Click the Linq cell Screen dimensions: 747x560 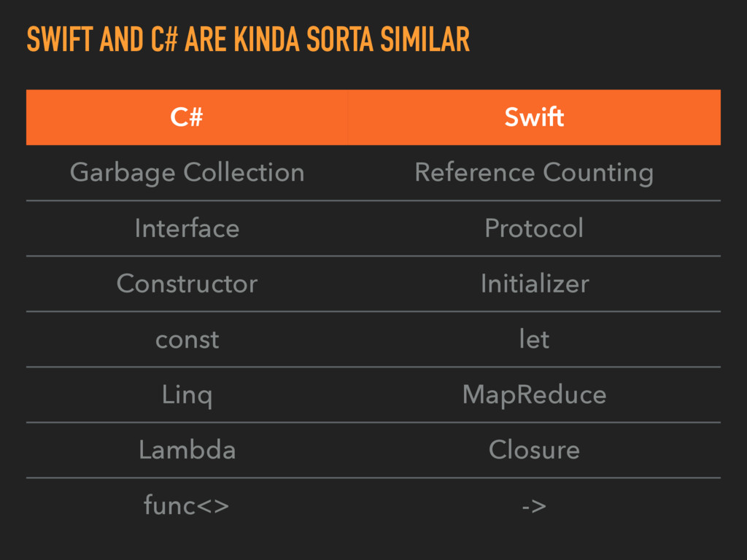pos(187,394)
